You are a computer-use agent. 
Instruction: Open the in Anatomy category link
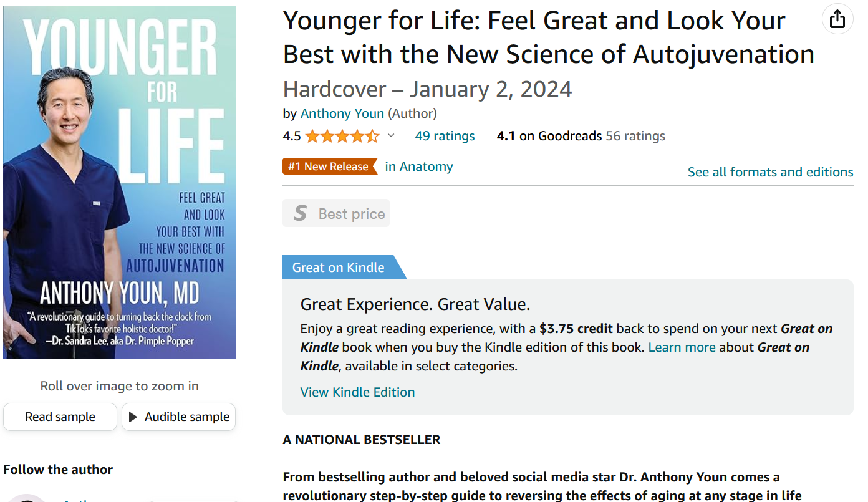click(x=419, y=167)
